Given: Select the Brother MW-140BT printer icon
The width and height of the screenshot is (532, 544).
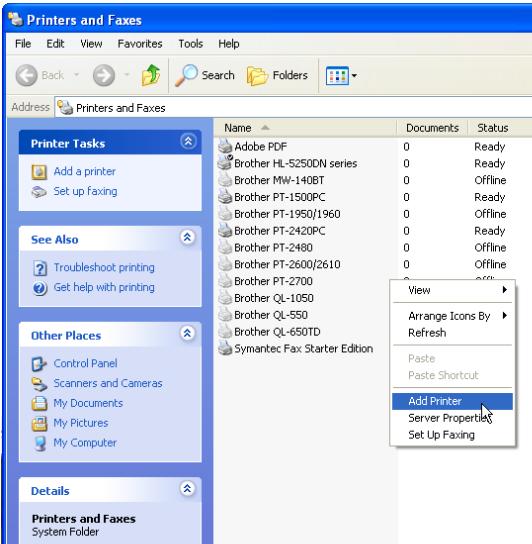Looking at the screenshot, I should pos(225,180).
